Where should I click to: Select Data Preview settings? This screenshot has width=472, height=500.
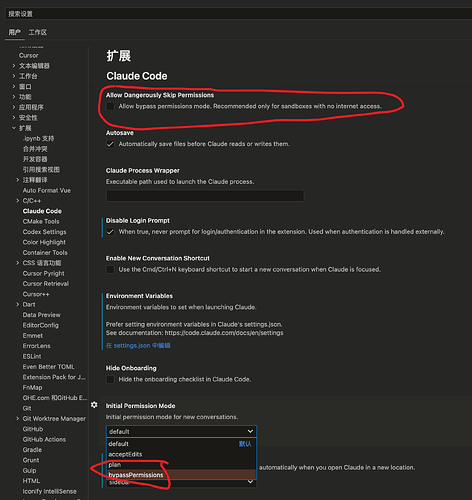[42, 315]
